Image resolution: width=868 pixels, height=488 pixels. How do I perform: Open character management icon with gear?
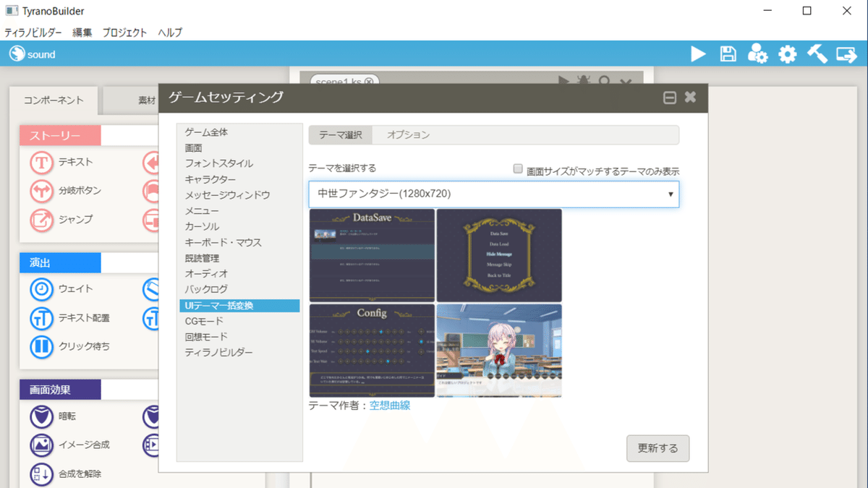coord(757,54)
